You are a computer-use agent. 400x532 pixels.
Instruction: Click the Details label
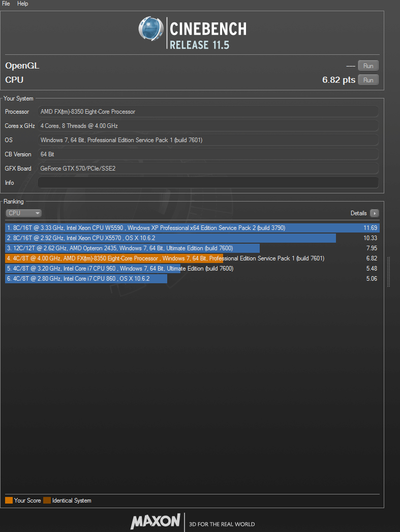[x=358, y=213]
